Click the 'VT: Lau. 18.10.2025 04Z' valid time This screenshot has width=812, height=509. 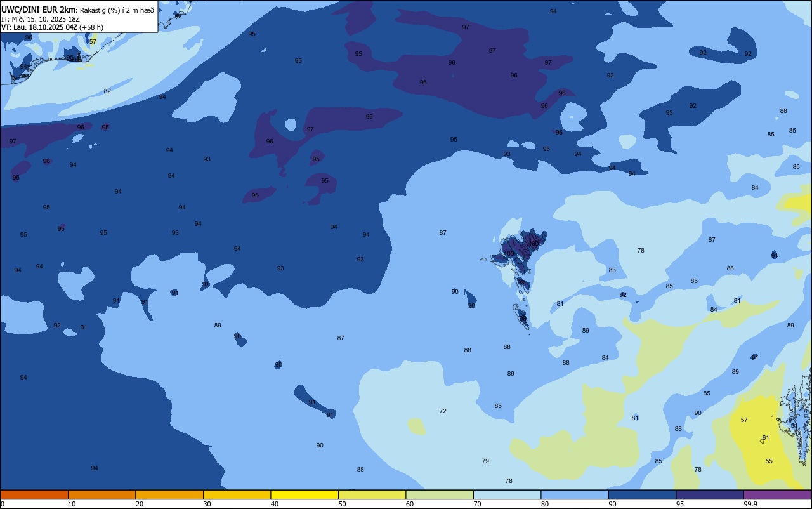click(39, 27)
